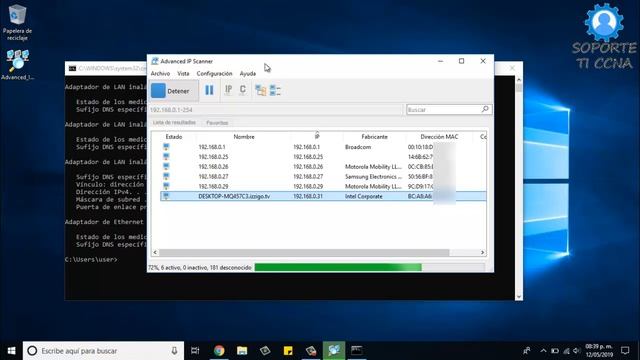Viewport: 640px width, 360px height.
Task: Expand all results toolbar icon
Action: [260, 90]
